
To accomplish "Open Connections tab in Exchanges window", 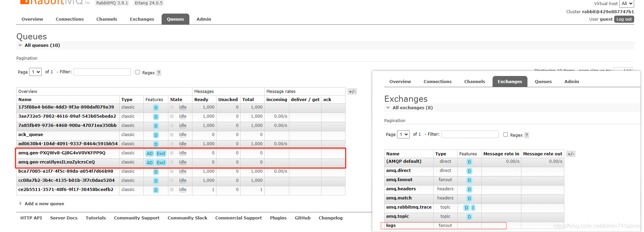I will coord(437,82).
